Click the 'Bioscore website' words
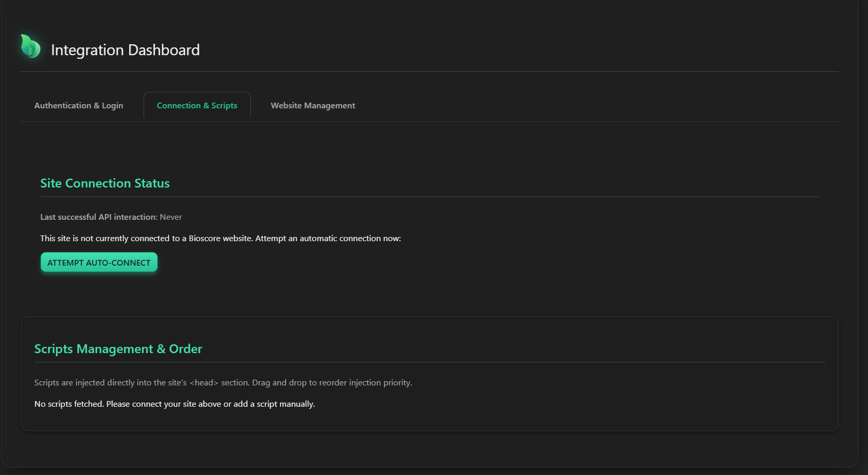 [x=220, y=239]
